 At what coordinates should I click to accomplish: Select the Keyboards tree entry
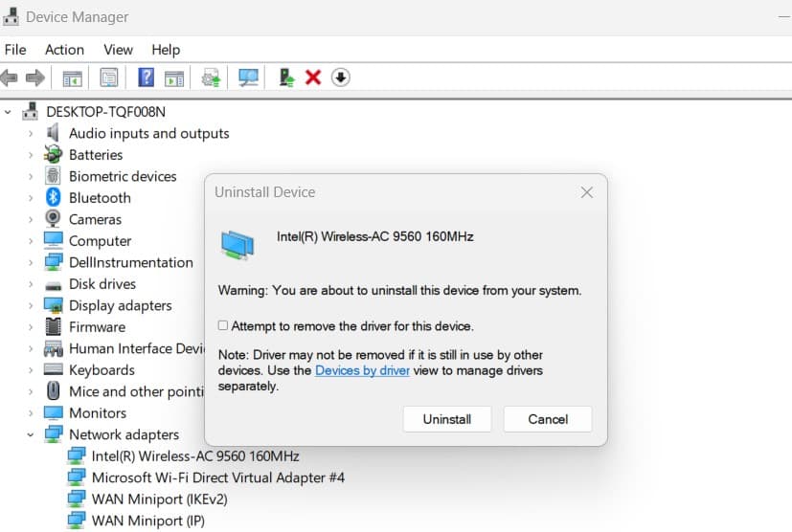pyautogui.click(x=102, y=370)
